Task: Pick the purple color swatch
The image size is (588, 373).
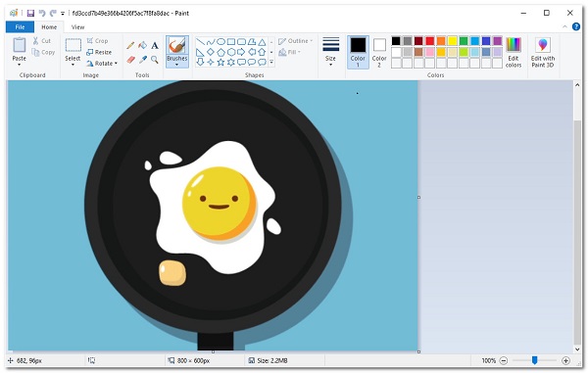Action: (497, 41)
